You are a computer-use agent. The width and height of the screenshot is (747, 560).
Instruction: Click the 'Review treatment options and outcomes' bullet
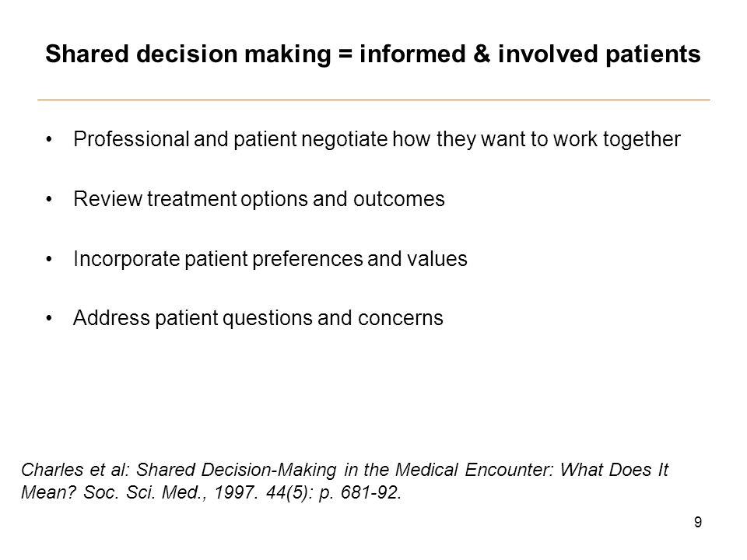(x=258, y=199)
